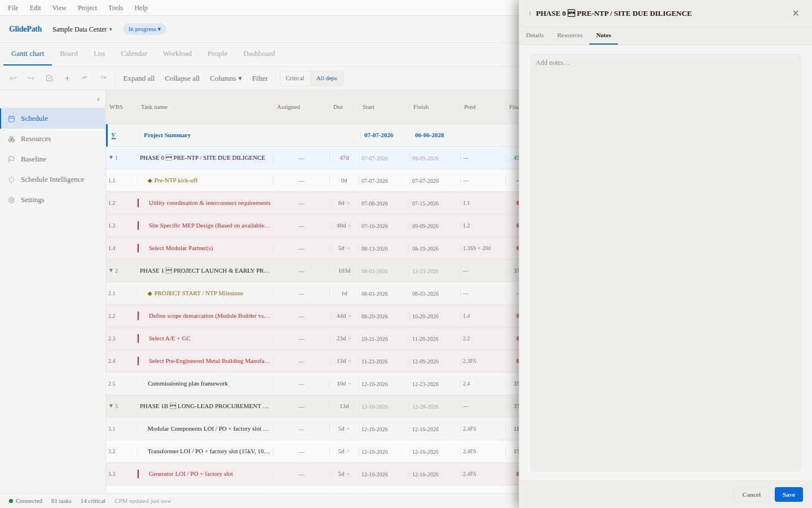Open the Columns dropdown
The image size is (812, 508).
pos(226,78)
